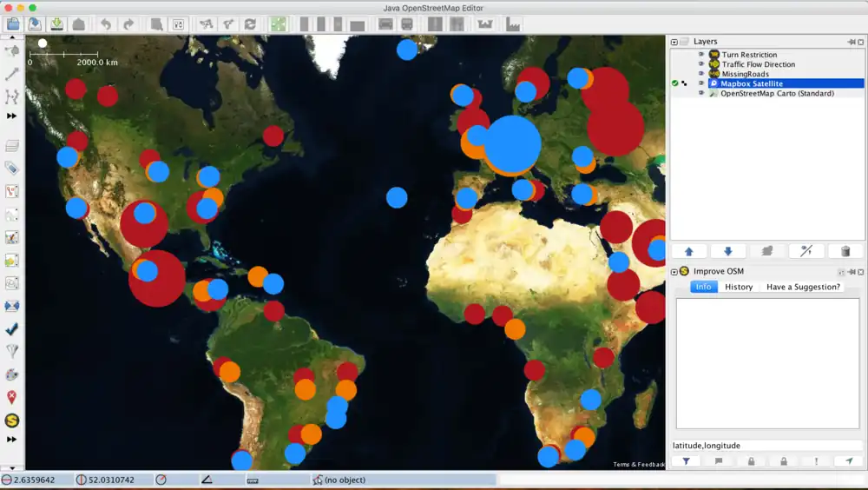This screenshot has width=868, height=490.
Task: Toggle eye icon for OpenStreetMap Carto layer
Action: pyautogui.click(x=701, y=93)
